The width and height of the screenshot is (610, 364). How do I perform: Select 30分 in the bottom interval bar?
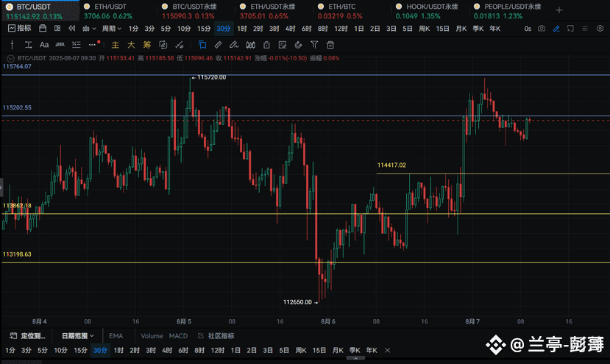[100, 350]
